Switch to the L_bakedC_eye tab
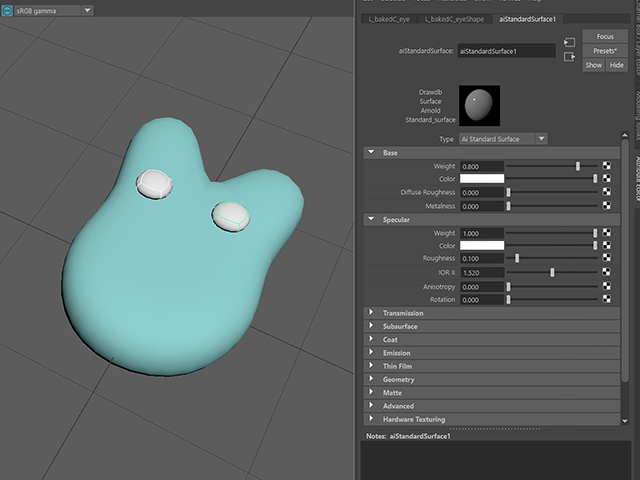Image resolution: width=640 pixels, height=480 pixels. (389, 19)
